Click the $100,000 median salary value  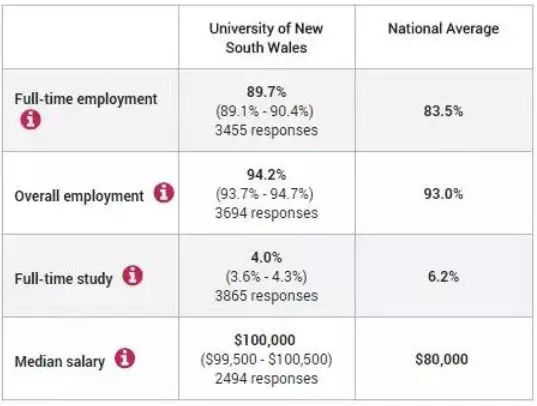[x=265, y=340]
